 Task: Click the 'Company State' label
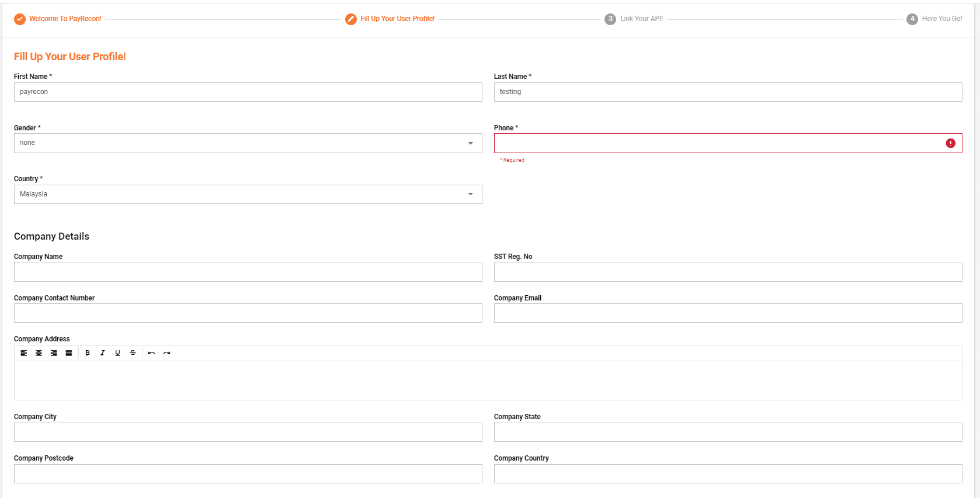coord(517,417)
